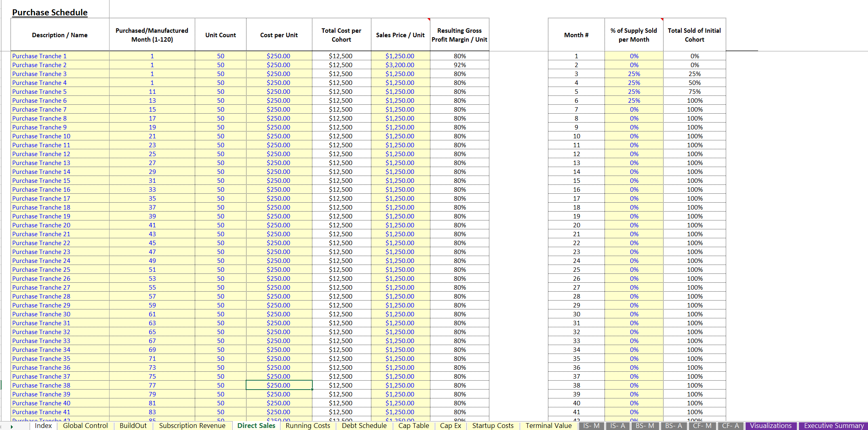The width and height of the screenshot is (868, 430).
Task: Click the month 40 total sold 100% cell
Action: coord(694,403)
